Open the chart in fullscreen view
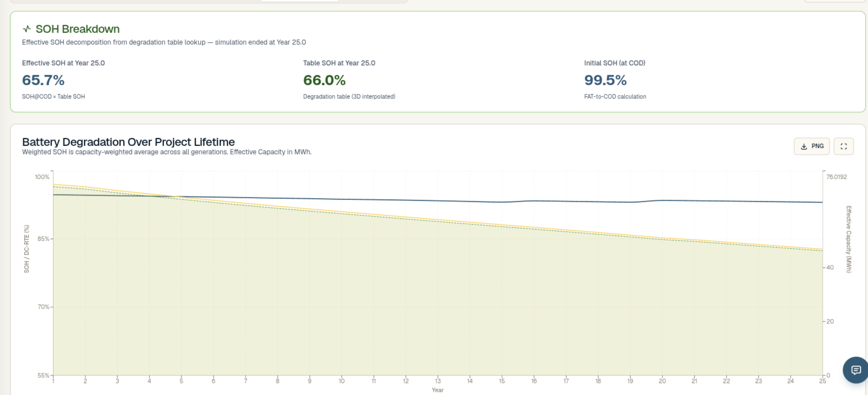The width and height of the screenshot is (868, 395). coord(843,146)
